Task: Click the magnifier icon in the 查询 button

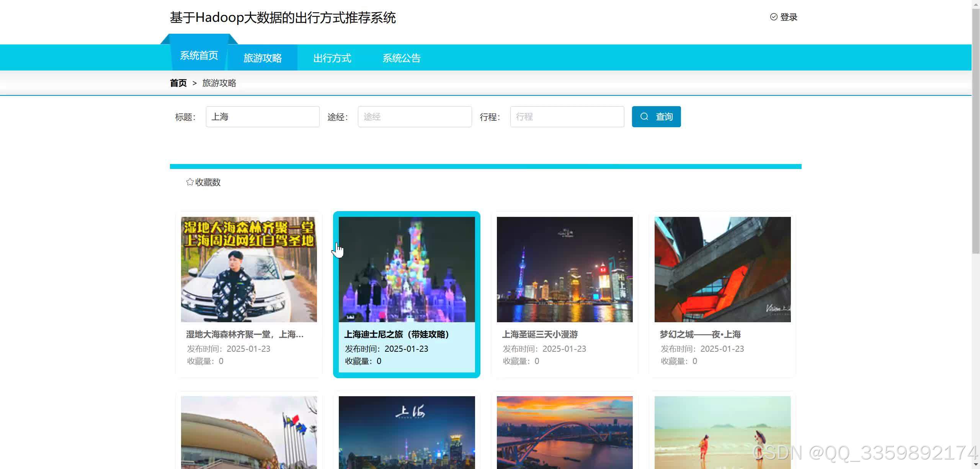Action: pos(644,116)
